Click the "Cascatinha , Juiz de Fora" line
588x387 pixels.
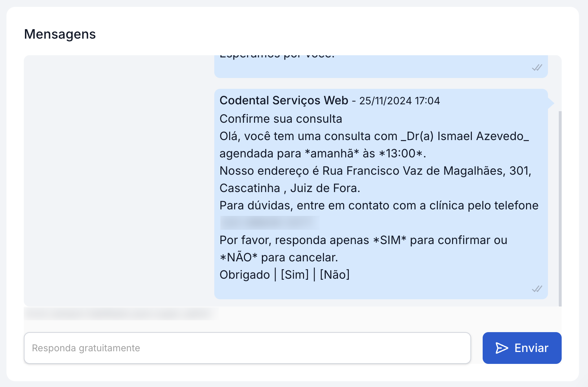pos(290,188)
